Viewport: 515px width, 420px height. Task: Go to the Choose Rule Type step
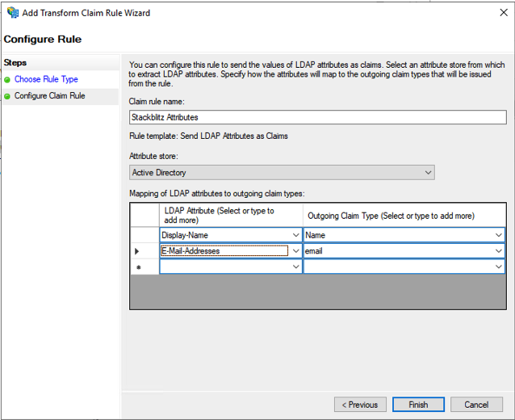click(x=46, y=80)
